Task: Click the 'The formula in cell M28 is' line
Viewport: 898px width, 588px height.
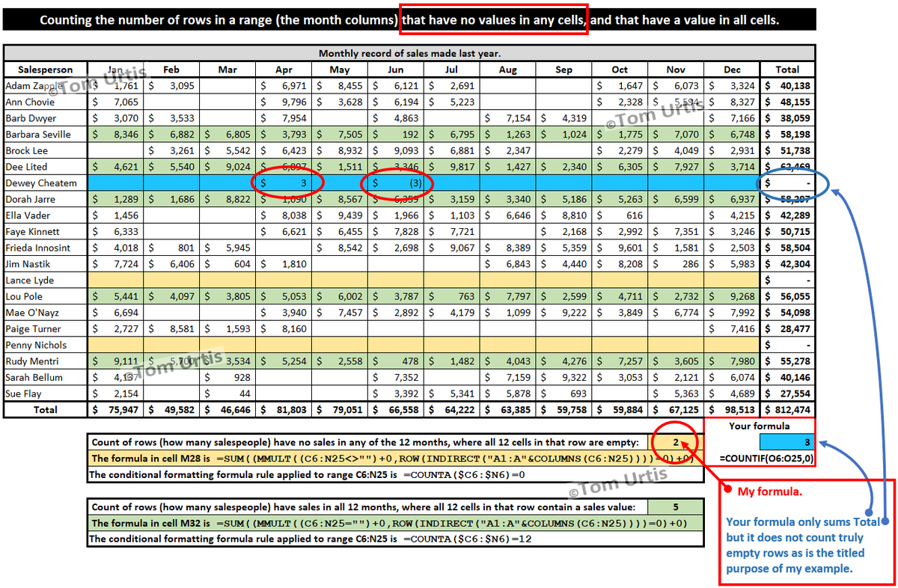Action: (396, 459)
